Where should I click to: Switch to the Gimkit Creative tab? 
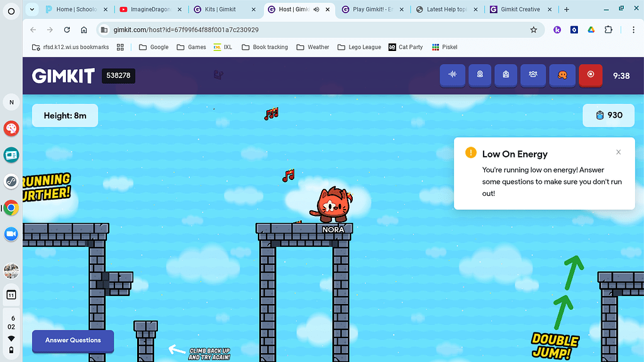pos(519,9)
